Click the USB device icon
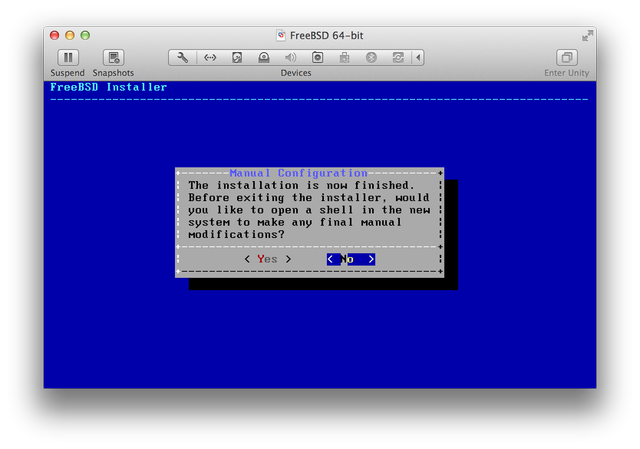The height and width of the screenshot is (449, 640). (x=344, y=58)
